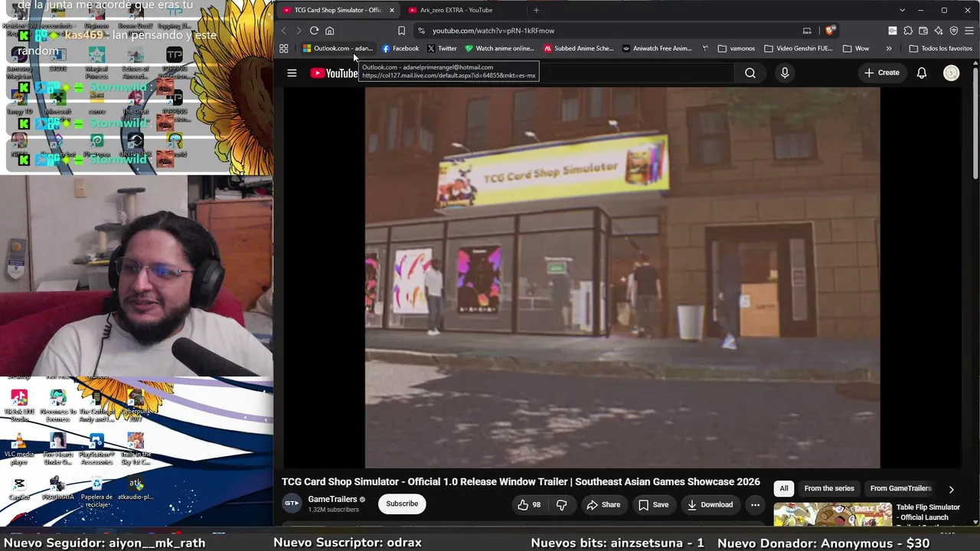Open the GameTrailers channel name link
The image size is (980, 551).
point(332,499)
